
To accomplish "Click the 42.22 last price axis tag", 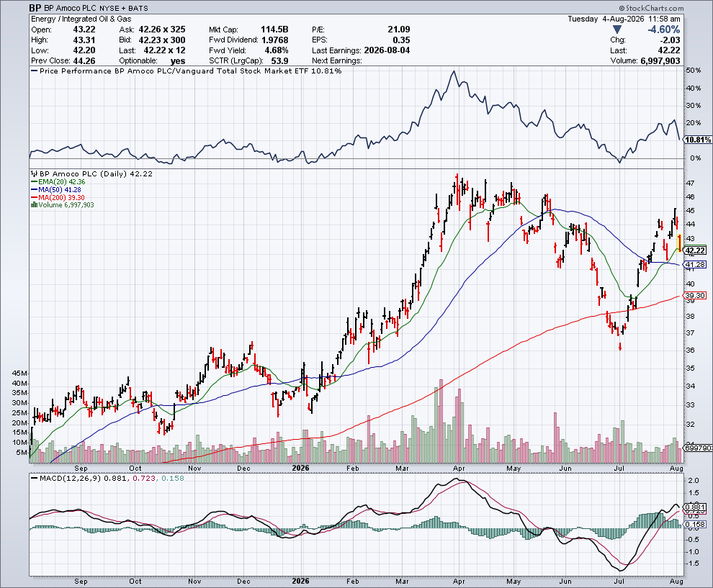I will tap(695, 250).
